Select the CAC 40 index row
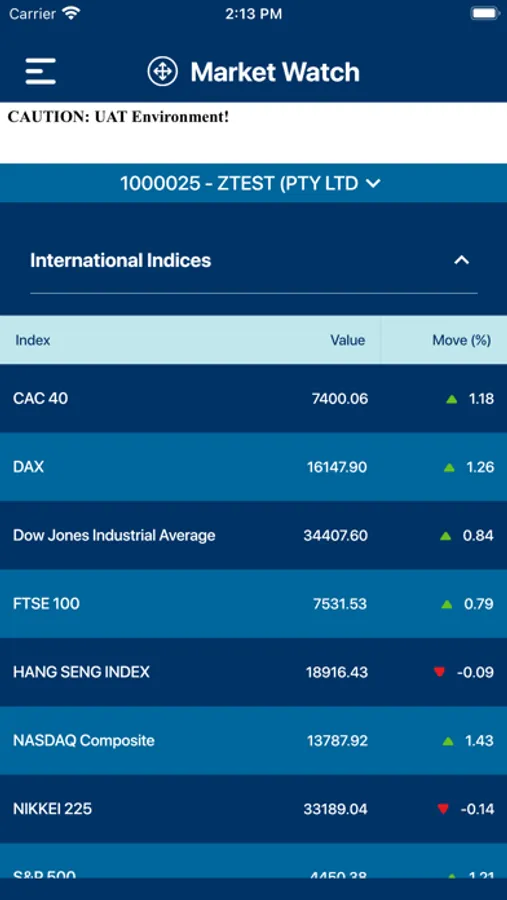 coord(253,398)
